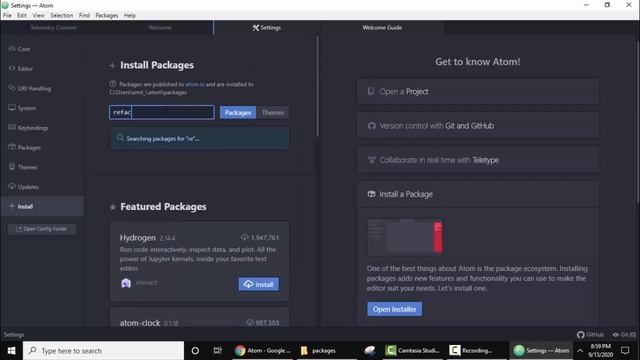
Task: Click the Windows taskbar search box
Action: pyautogui.click(x=103, y=351)
